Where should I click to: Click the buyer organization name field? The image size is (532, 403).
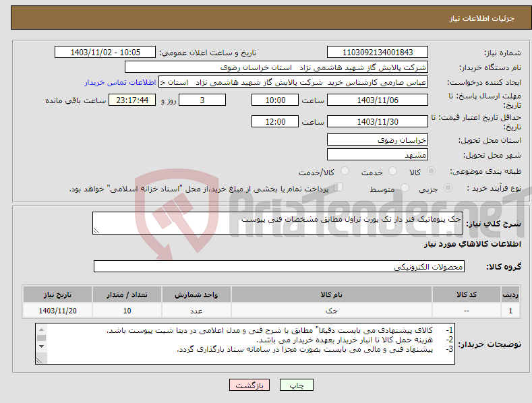pyautogui.click(x=276, y=67)
